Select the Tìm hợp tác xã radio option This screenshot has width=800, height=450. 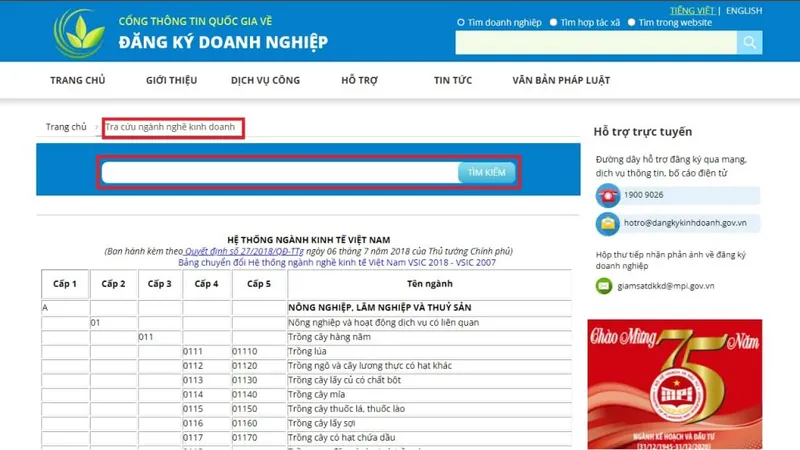[x=553, y=22]
